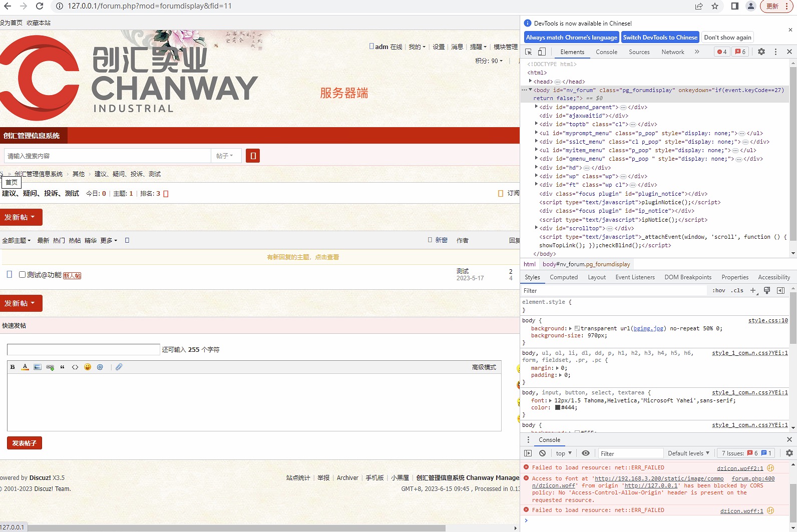Insert quote block in quick post editor
This screenshot has width=797, height=532.
(63, 367)
